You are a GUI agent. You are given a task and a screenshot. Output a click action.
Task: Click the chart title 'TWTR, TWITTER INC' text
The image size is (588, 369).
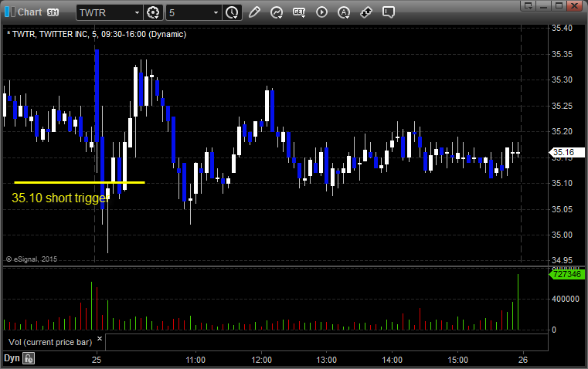(50, 34)
